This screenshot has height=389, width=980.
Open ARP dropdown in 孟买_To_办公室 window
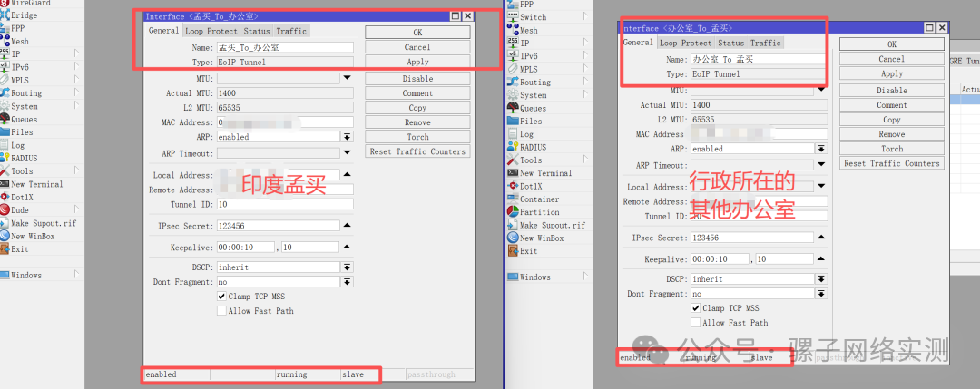click(x=347, y=137)
